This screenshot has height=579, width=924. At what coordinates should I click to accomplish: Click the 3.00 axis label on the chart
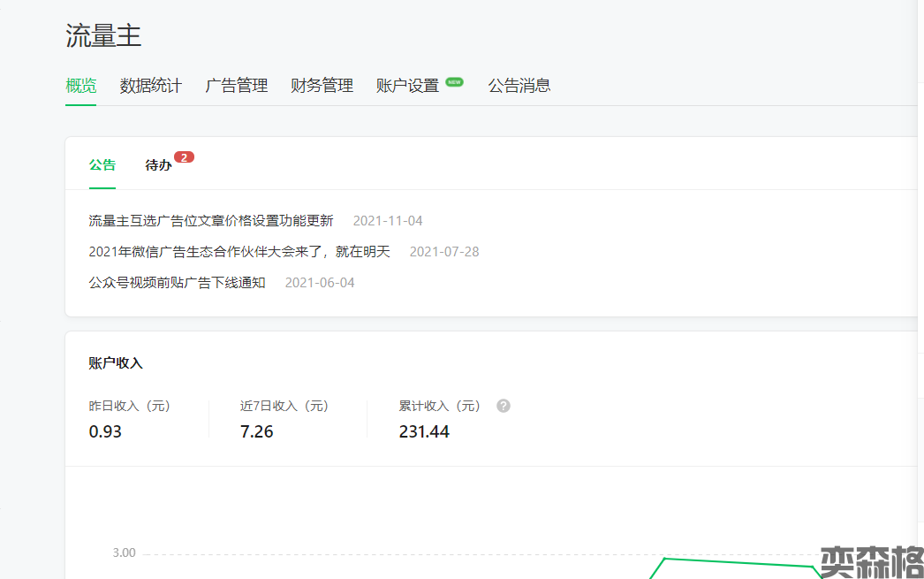tap(125, 553)
